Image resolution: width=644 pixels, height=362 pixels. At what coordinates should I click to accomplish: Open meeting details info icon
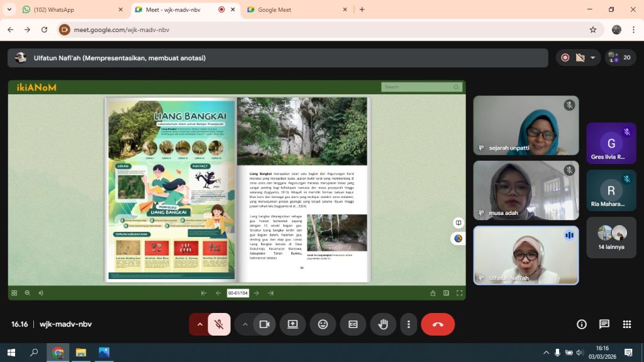pos(582,324)
